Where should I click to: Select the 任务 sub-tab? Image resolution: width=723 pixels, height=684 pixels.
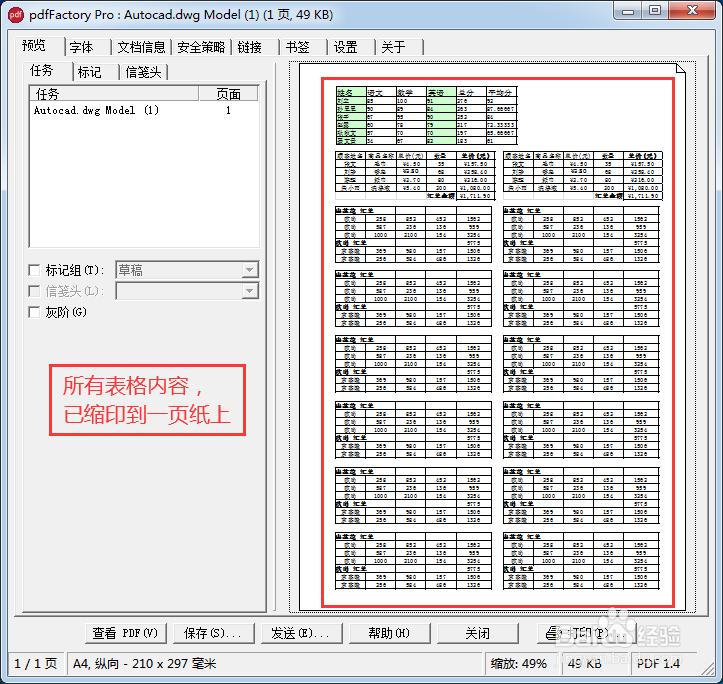tap(47, 71)
